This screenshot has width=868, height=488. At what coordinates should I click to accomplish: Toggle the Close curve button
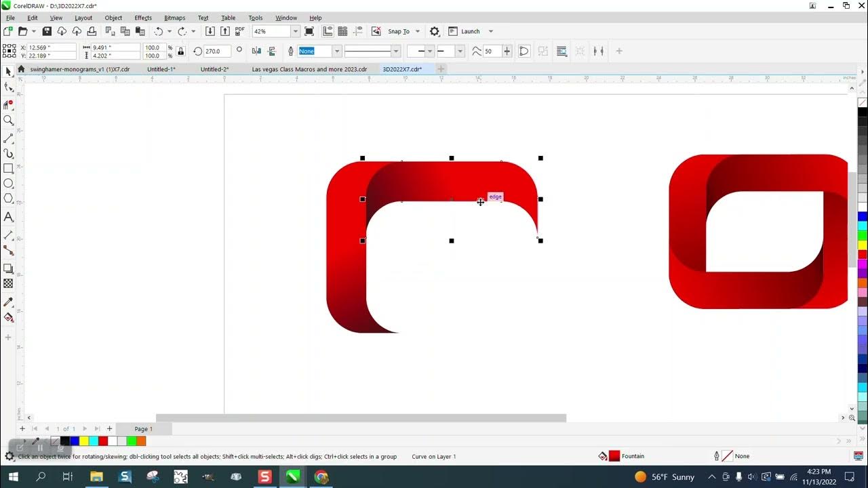pos(524,51)
